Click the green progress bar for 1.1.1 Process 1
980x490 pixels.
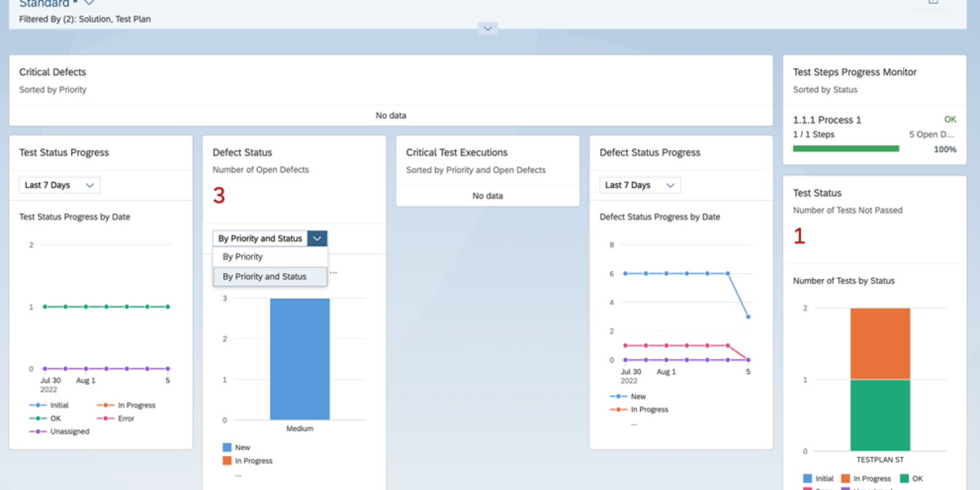pos(845,148)
